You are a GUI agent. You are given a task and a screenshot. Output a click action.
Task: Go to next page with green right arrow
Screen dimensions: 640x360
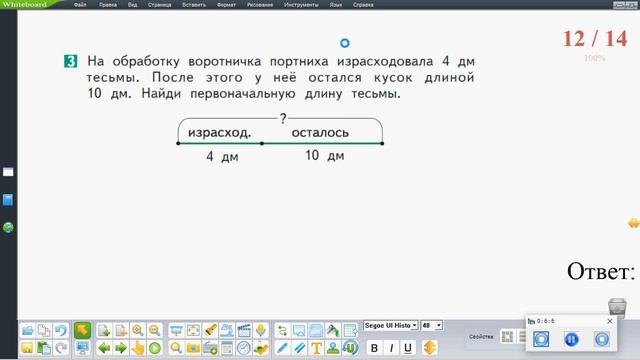(x=121, y=348)
